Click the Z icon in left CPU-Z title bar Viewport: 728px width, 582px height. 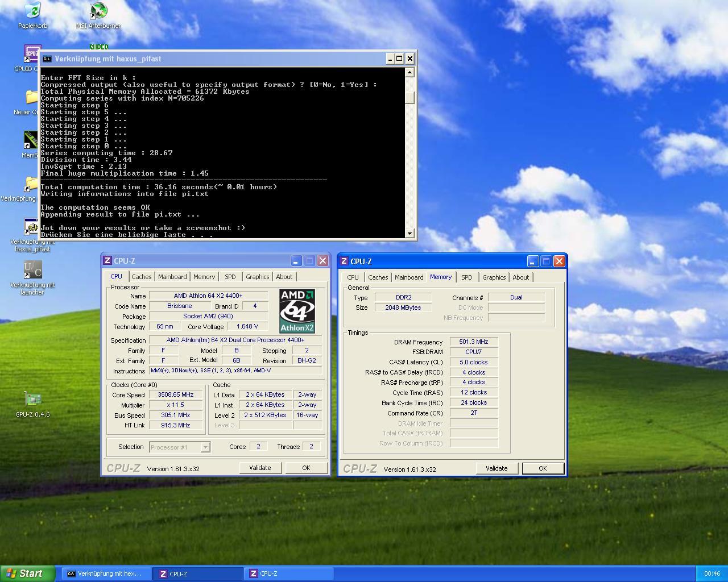(107, 261)
